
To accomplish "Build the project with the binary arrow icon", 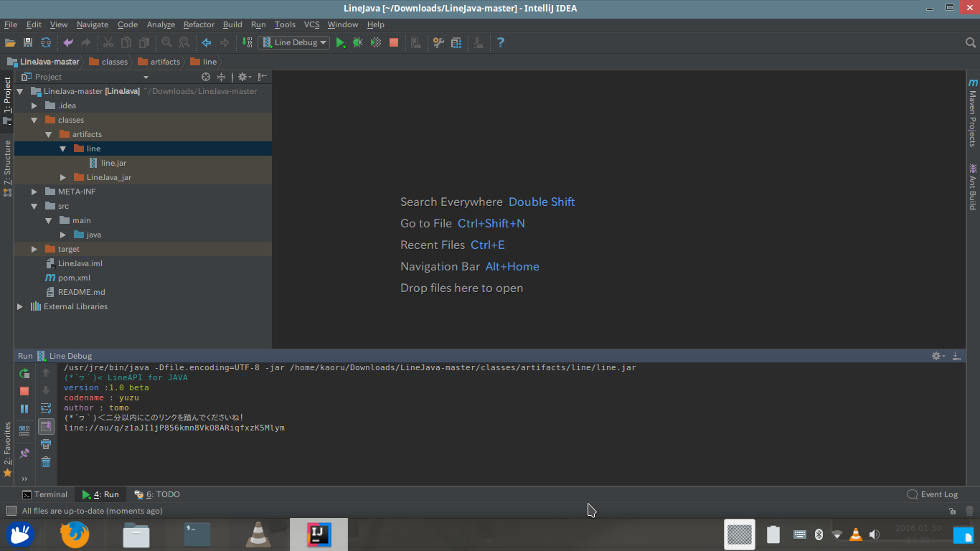I will [x=247, y=43].
